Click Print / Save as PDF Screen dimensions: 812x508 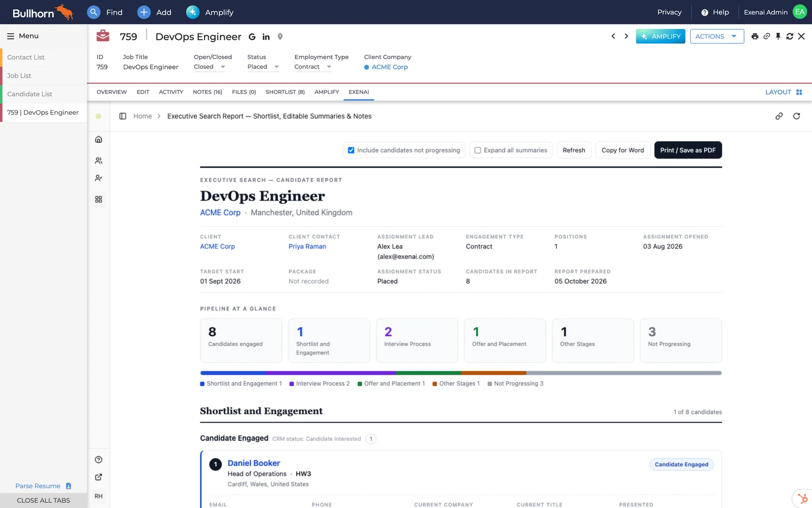[x=688, y=150]
